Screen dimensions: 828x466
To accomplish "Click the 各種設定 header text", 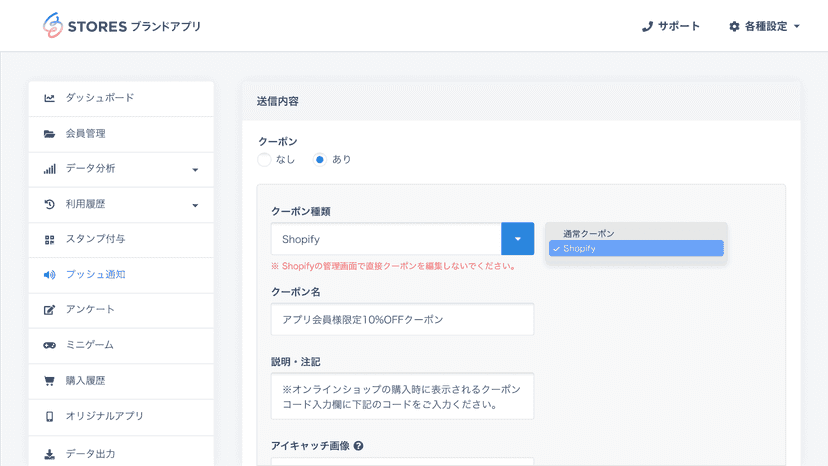I will [x=766, y=26].
